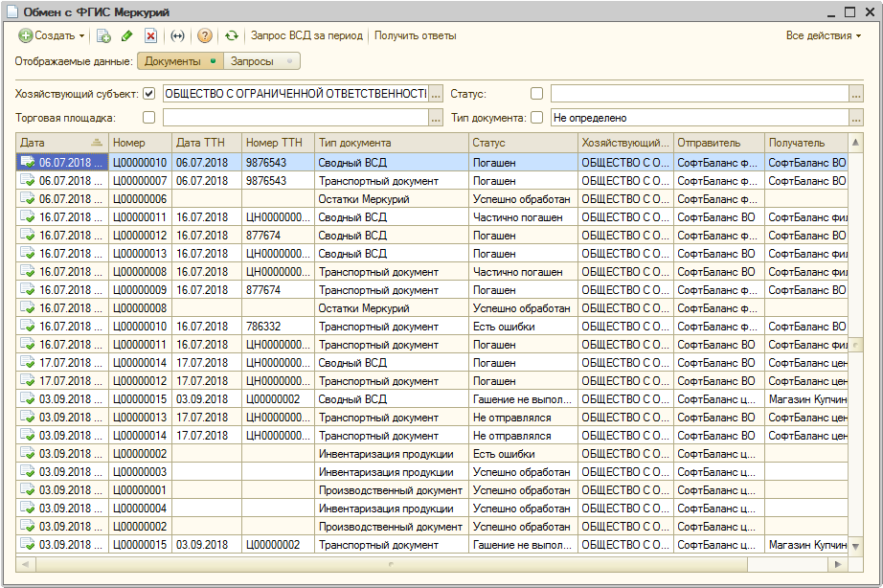Refresh the list with green arrows icon

(x=231, y=35)
